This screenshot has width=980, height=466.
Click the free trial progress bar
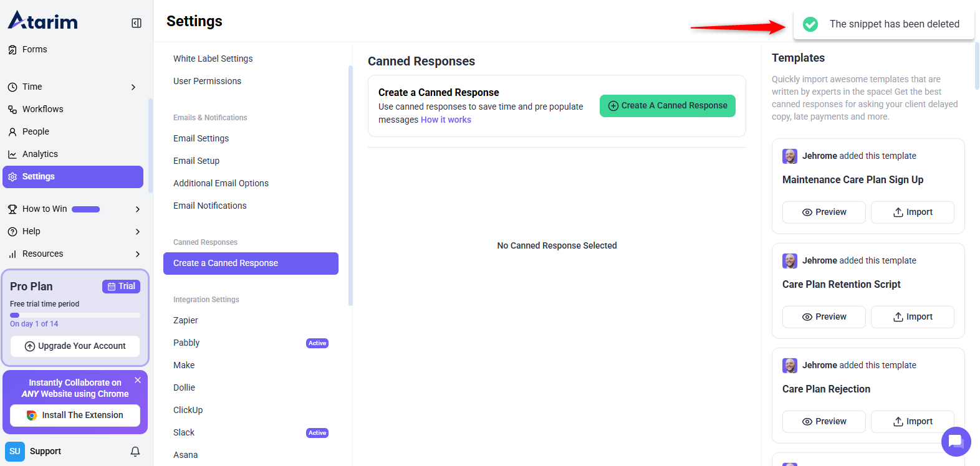click(x=75, y=315)
